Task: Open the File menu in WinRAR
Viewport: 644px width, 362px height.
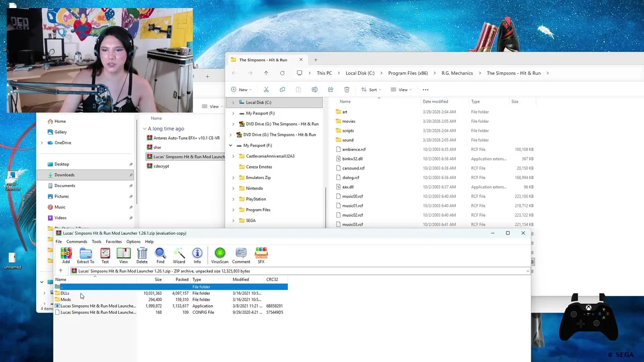Action: point(59,242)
